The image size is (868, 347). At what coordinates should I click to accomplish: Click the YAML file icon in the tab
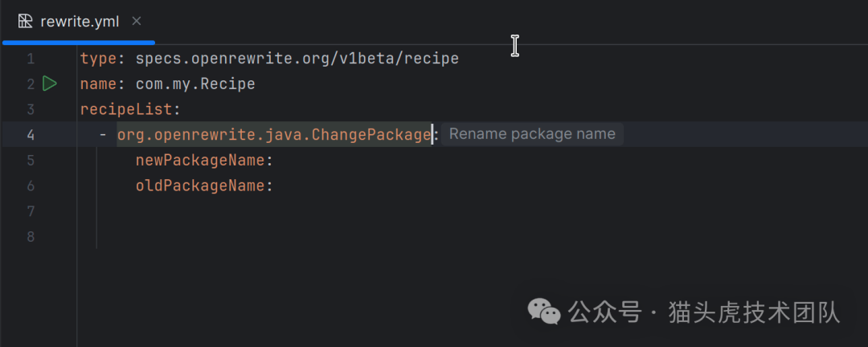26,22
